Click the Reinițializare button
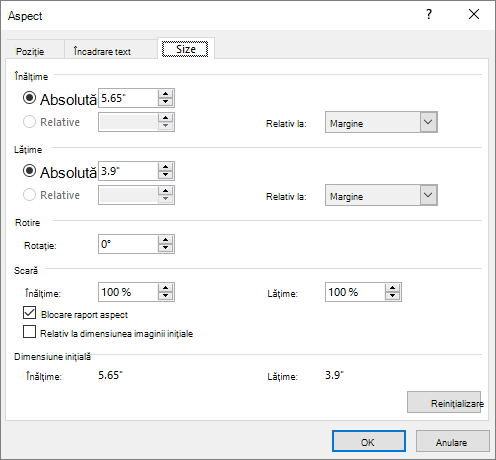This screenshot has width=496, height=460. coord(444,402)
